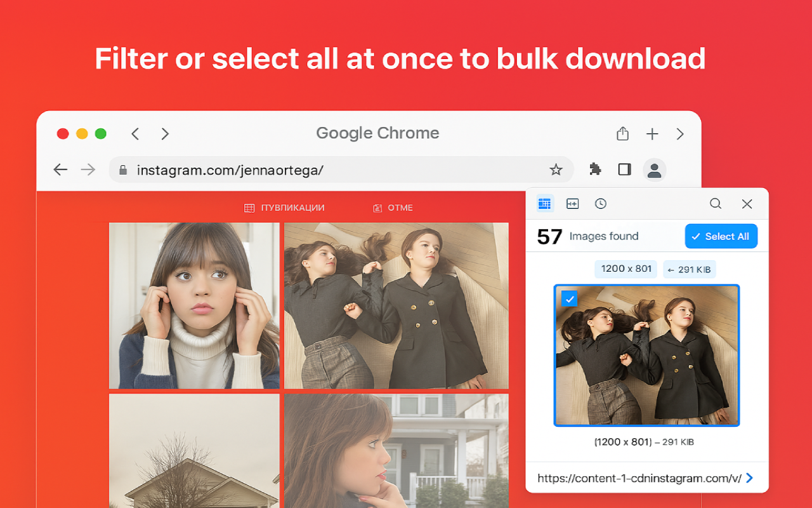812x508 pixels.
Task: Select the grid view icon in the extension panel
Action: pyautogui.click(x=544, y=203)
